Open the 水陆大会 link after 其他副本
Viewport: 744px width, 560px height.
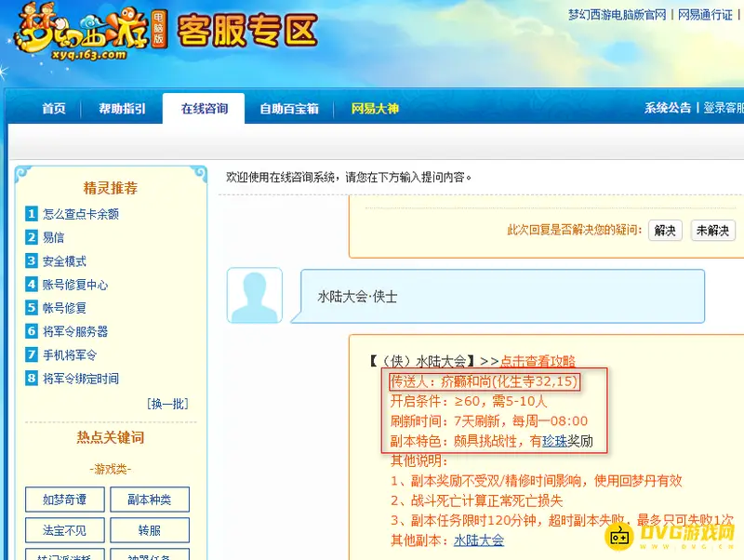479,540
